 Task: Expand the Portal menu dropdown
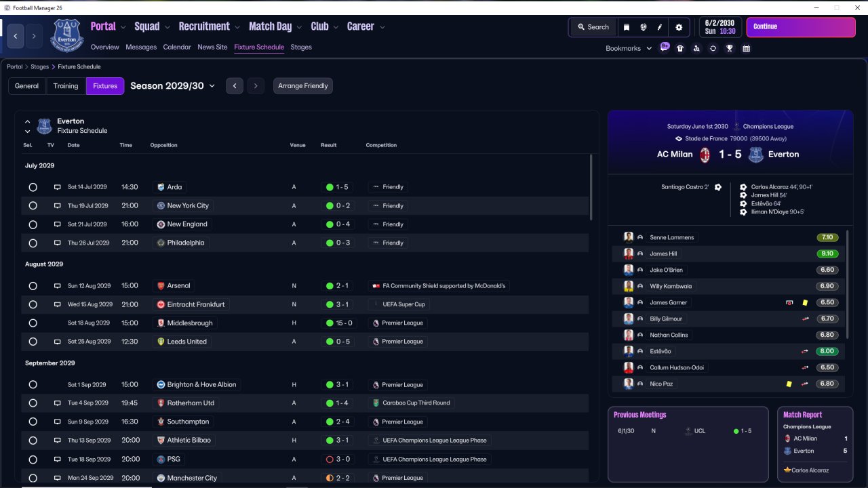click(123, 28)
